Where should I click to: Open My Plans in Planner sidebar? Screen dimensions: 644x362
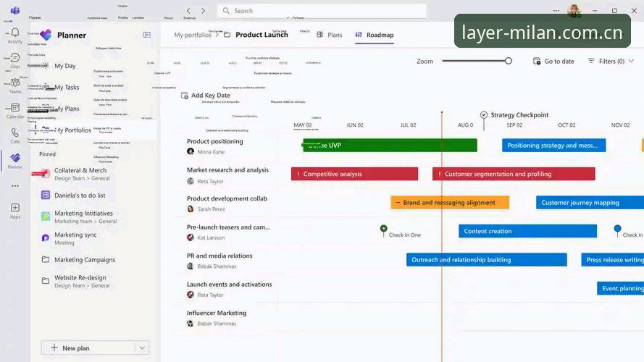pyautogui.click(x=67, y=109)
